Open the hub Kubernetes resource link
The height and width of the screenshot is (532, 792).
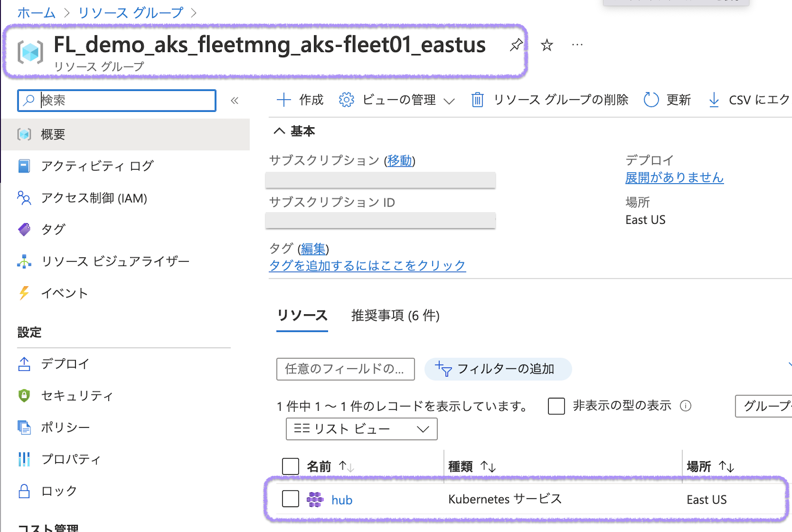(342, 500)
